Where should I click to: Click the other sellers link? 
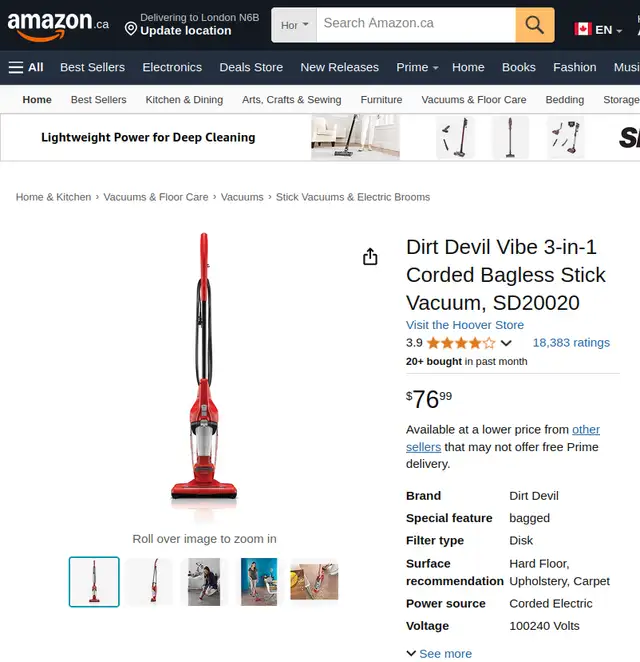tap(502, 438)
